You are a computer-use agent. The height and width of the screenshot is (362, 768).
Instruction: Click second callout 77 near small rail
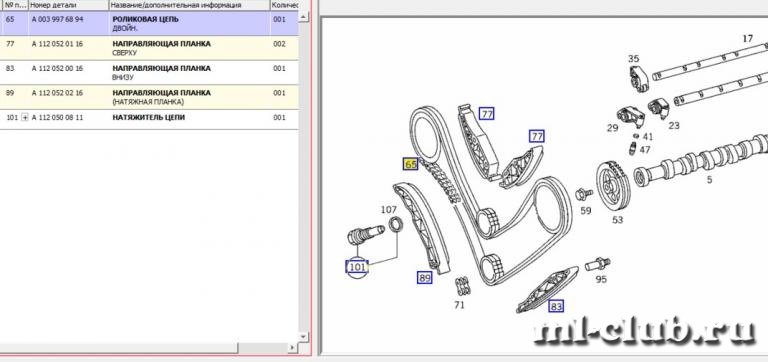(x=537, y=136)
